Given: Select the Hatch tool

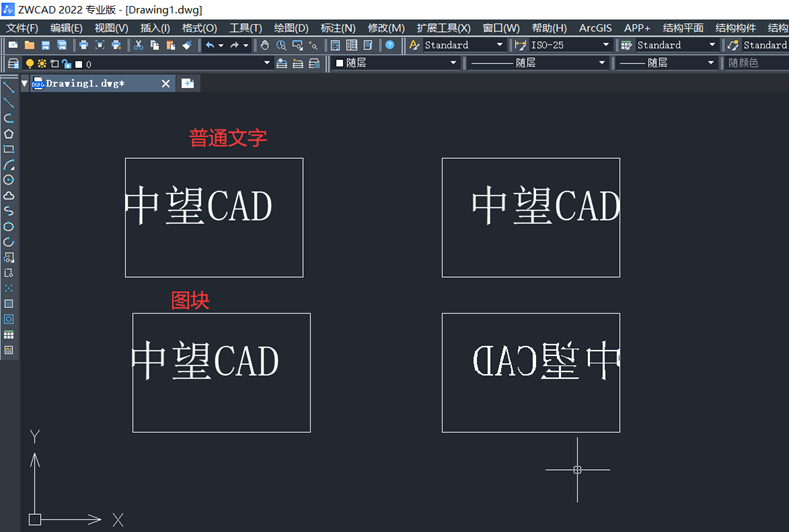Looking at the screenshot, I should [x=9, y=303].
